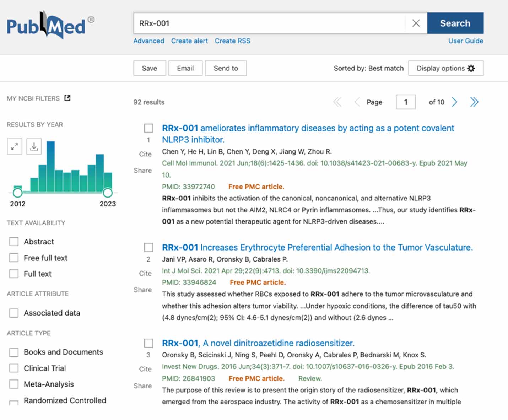The height and width of the screenshot is (420, 508).
Task: Open My NCBI Filters external link icon
Action: tap(67, 98)
